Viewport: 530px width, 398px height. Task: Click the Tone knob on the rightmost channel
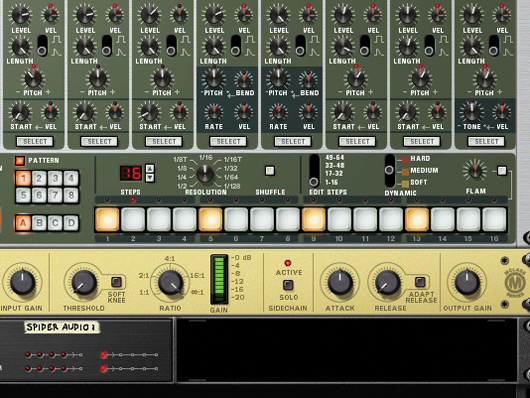tap(472, 112)
